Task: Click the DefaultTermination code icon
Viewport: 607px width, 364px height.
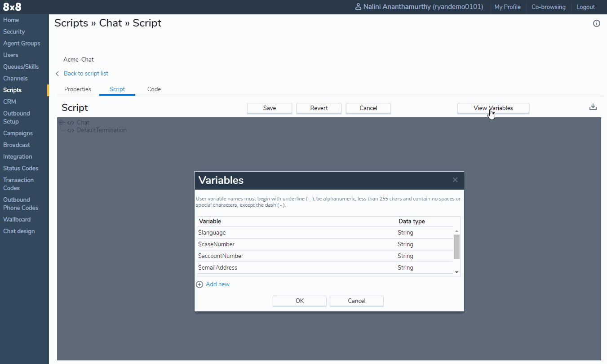Action: coord(71,130)
